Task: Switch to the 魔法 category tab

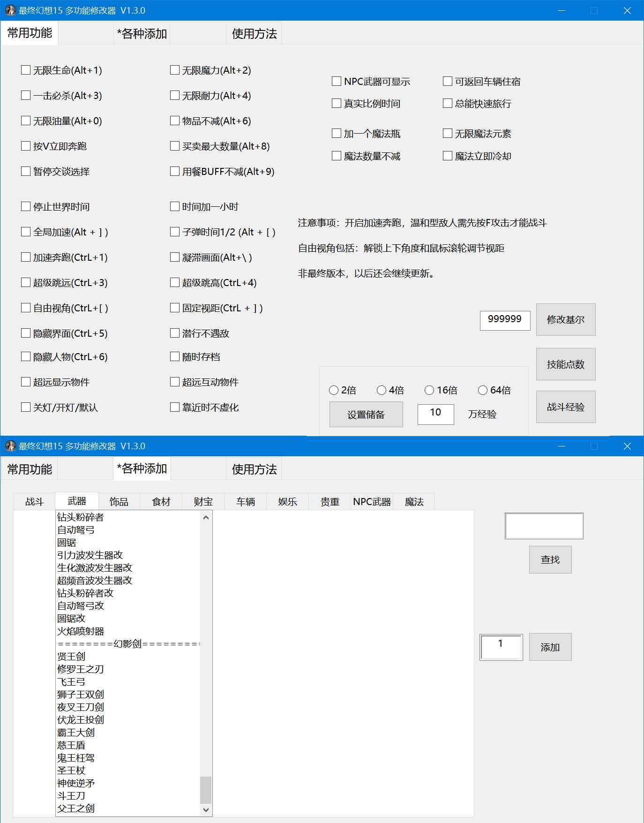Action: [x=414, y=502]
